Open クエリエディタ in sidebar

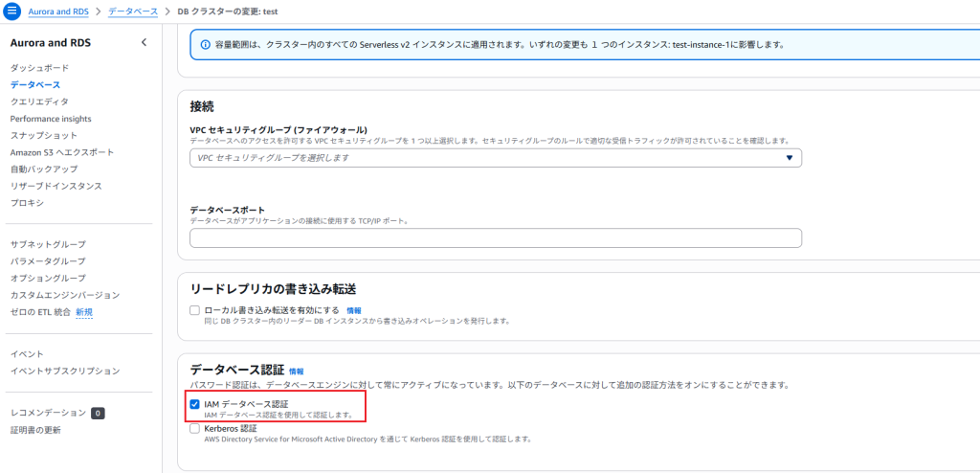point(39,101)
